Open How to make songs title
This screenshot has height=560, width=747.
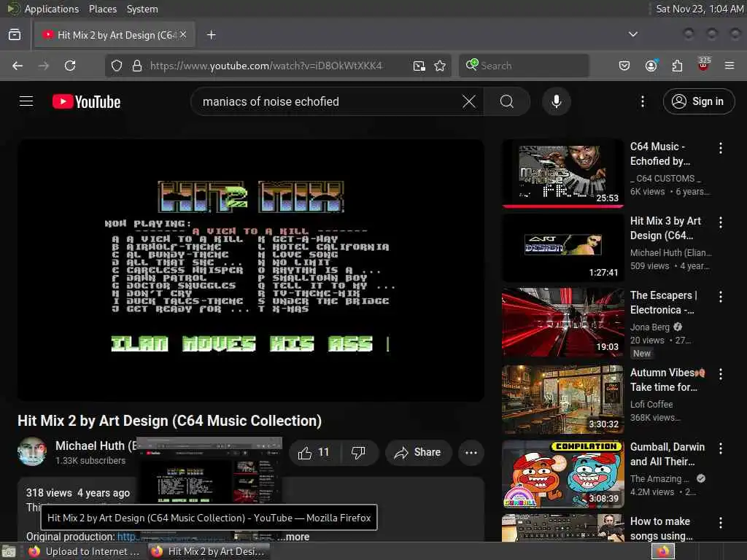[662, 529]
